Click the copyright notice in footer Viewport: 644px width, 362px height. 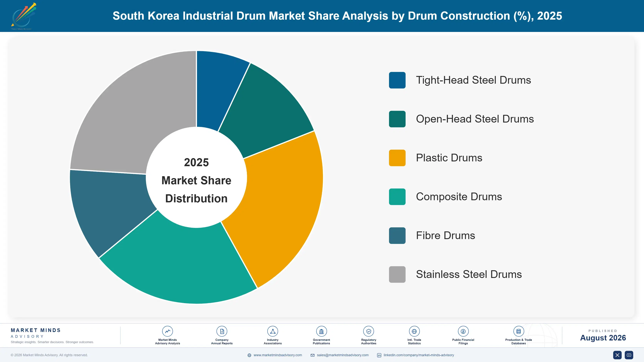pos(49,355)
